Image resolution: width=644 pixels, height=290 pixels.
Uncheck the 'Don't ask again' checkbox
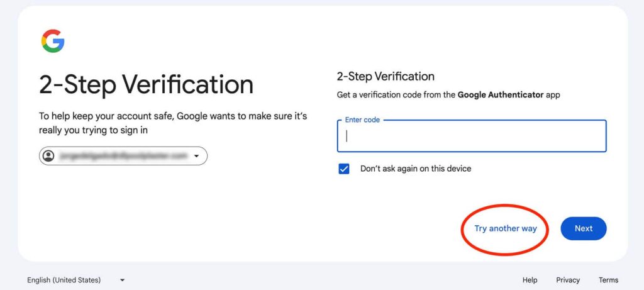point(344,169)
